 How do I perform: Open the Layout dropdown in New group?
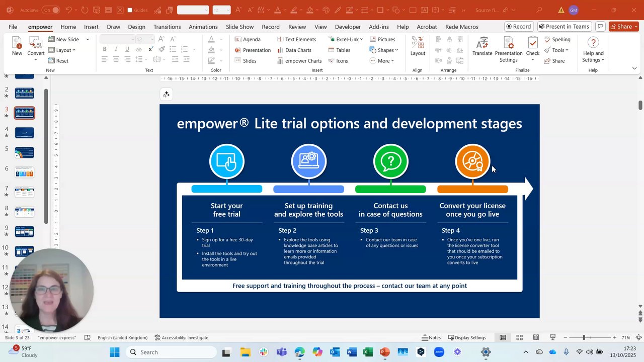(x=62, y=50)
